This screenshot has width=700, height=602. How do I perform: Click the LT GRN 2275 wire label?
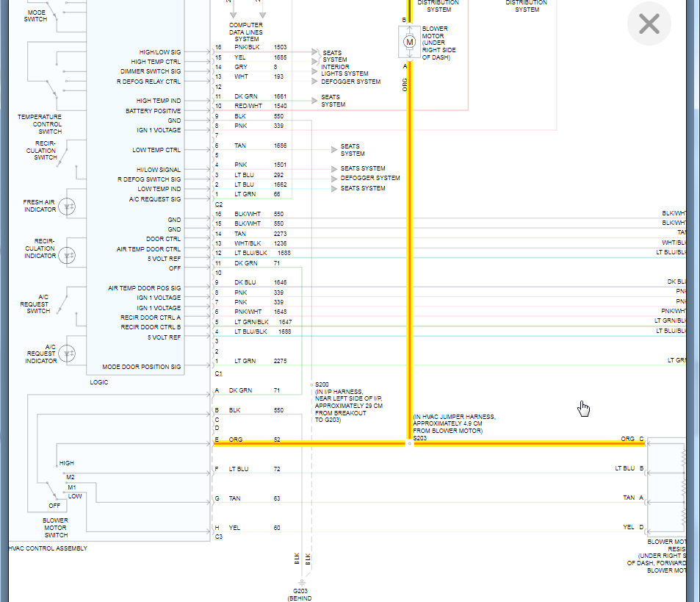(260, 362)
